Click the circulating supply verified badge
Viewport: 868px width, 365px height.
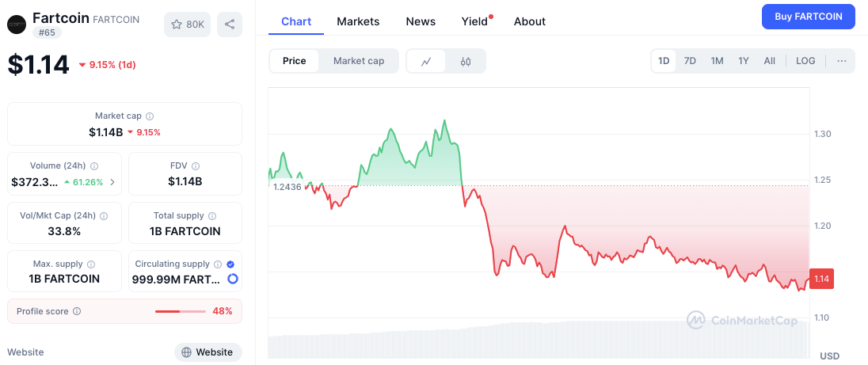[230, 264]
